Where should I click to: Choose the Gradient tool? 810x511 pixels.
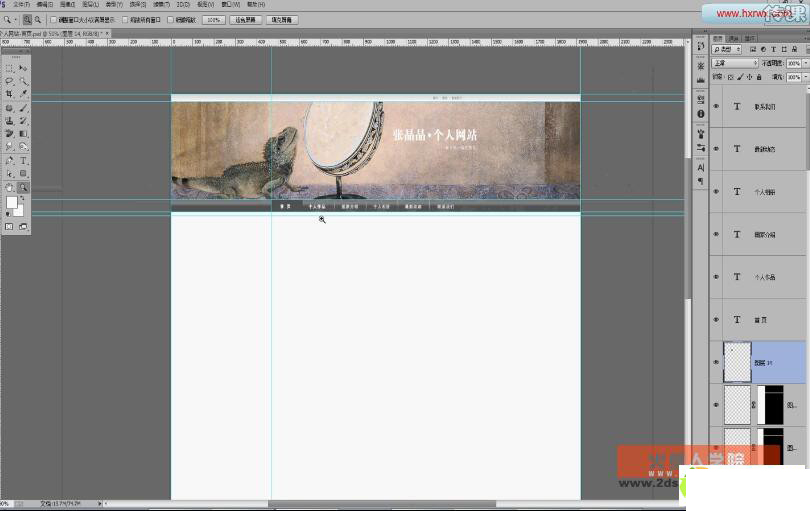pos(24,134)
